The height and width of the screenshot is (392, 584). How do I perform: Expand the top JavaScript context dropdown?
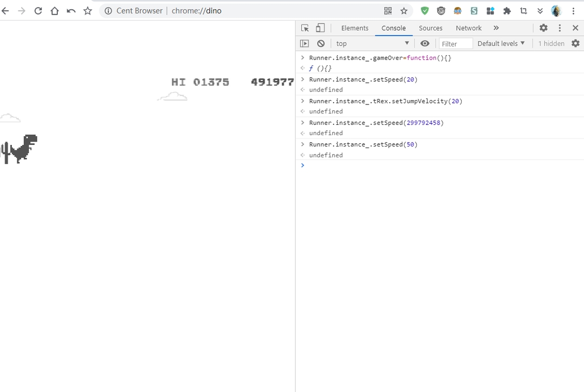373,43
